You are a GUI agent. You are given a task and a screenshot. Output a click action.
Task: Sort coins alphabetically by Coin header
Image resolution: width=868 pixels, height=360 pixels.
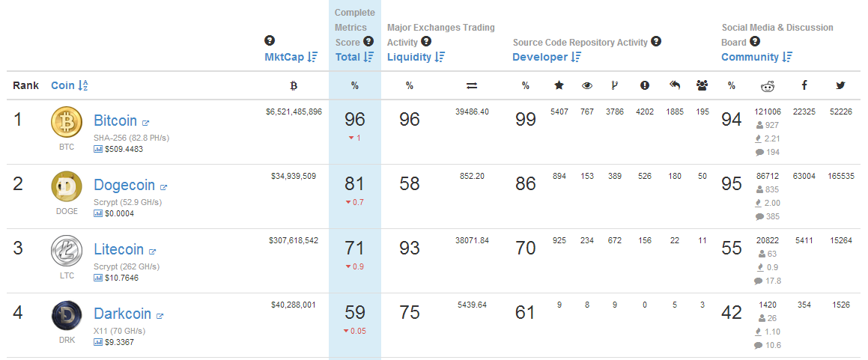coord(70,86)
